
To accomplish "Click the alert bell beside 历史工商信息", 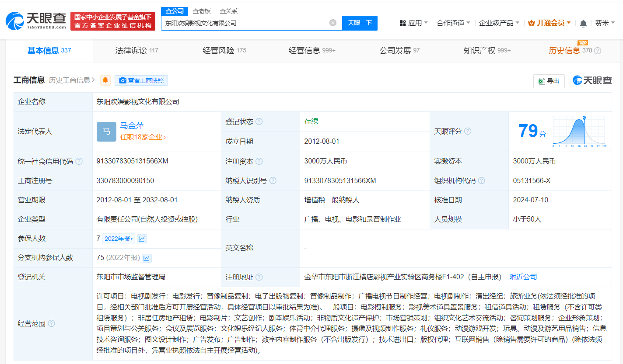I will (x=105, y=80).
